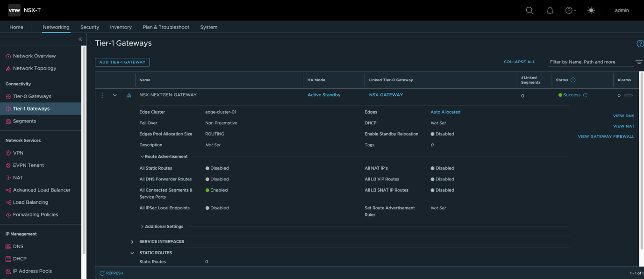
Task: Click the ROUTING allocation size value
Action: [x=215, y=134]
